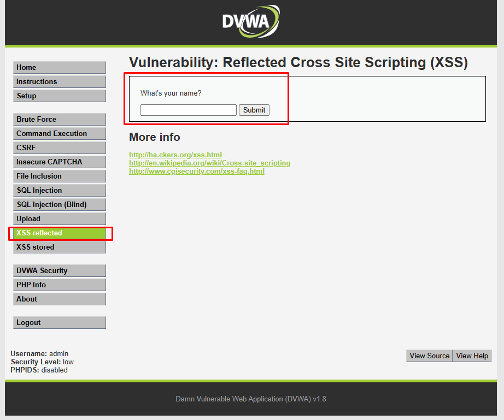504x420 pixels.
Task: Open the About page
Action: tap(60, 299)
